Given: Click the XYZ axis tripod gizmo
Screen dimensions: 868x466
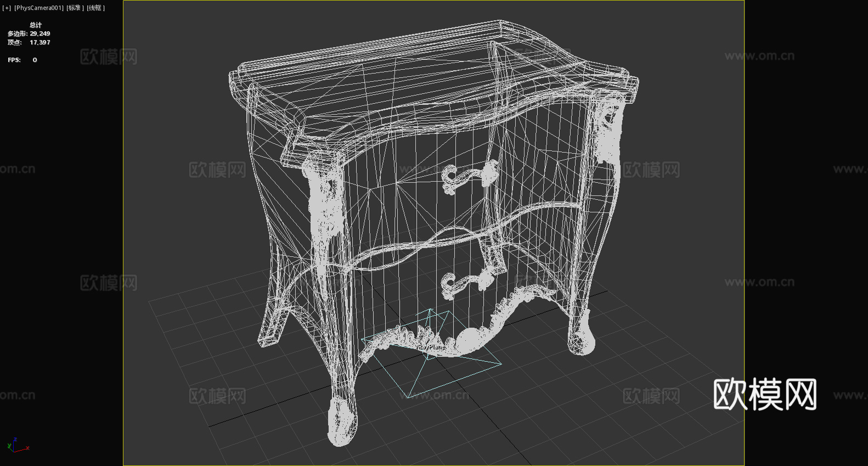Looking at the screenshot, I should click(18, 445).
